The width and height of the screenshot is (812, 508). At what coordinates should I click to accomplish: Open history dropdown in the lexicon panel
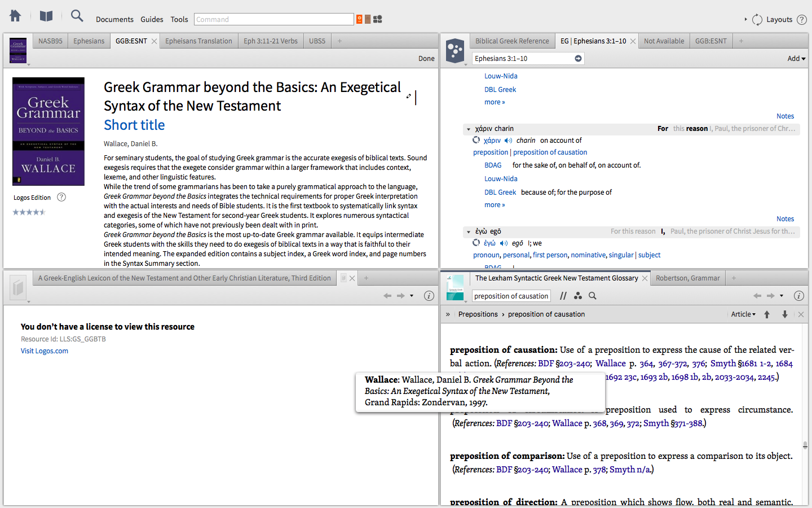(412, 296)
